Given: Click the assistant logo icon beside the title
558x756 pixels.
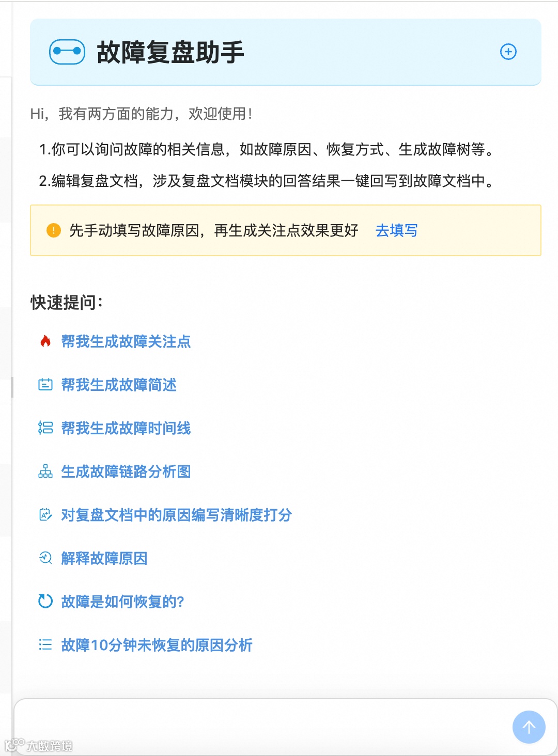Looking at the screenshot, I should pyautogui.click(x=67, y=52).
